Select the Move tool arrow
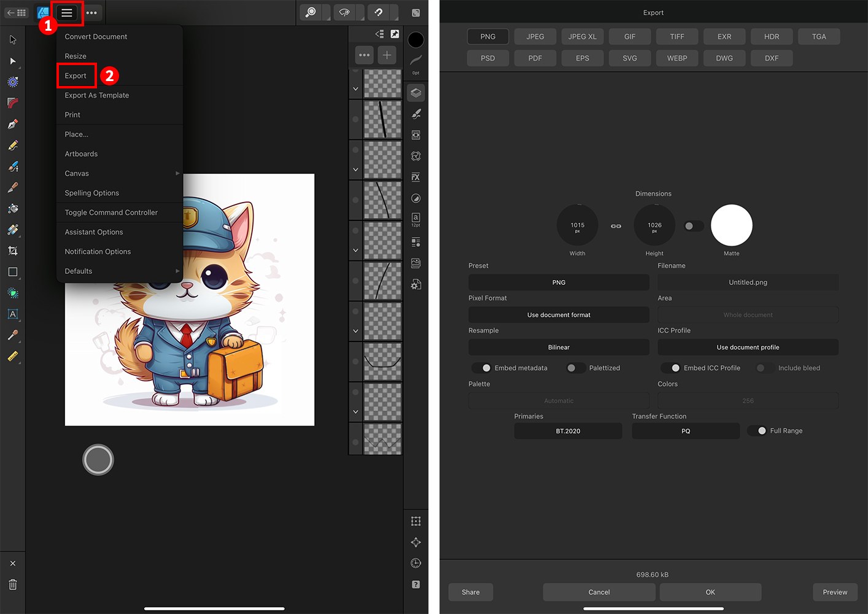This screenshot has height=614, width=868. 13,40
